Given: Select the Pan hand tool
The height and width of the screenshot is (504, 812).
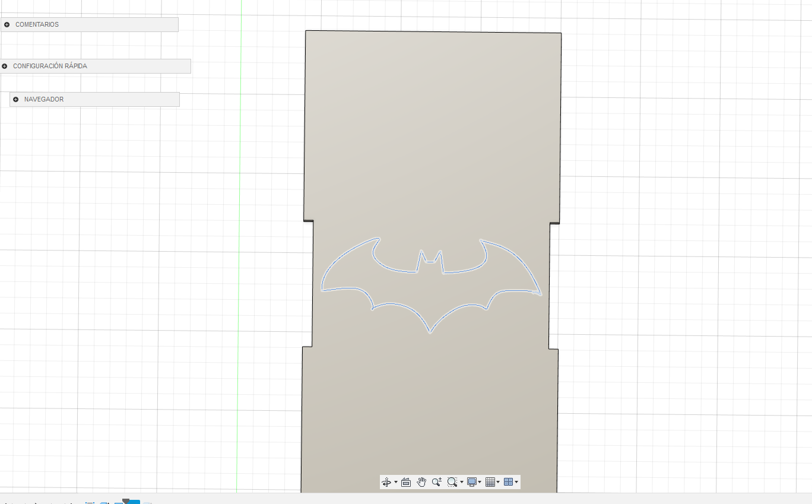Looking at the screenshot, I should pos(421,482).
